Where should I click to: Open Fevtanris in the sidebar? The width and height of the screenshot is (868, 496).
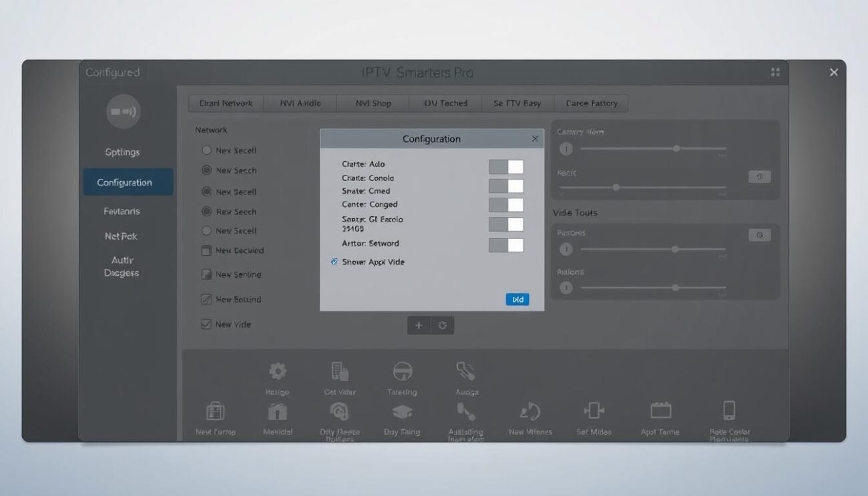[122, 211]
